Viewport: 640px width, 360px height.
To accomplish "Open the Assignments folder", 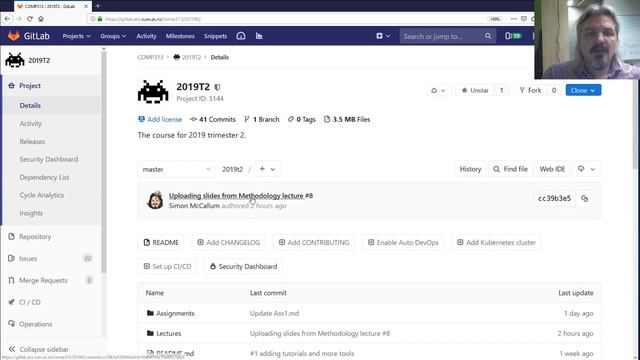I will click(175, 313).
